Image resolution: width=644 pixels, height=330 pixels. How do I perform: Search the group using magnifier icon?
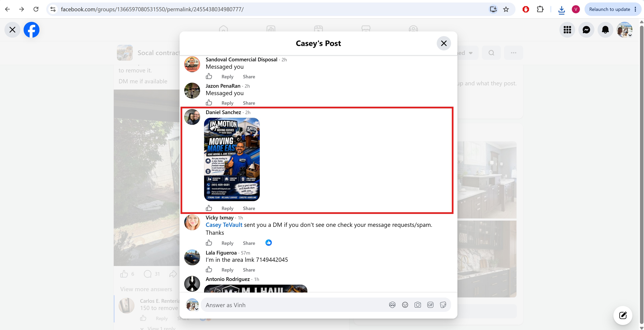491,53
